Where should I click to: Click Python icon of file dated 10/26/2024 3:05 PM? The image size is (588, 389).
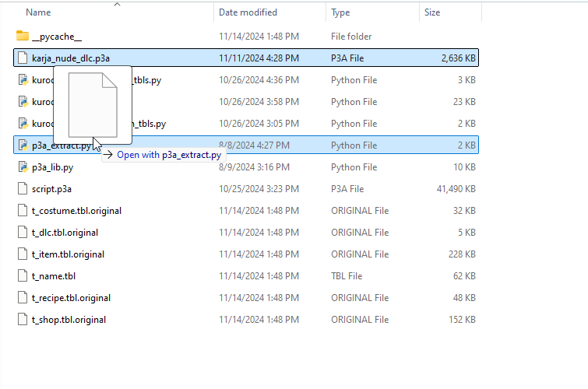tap(23, 123)
